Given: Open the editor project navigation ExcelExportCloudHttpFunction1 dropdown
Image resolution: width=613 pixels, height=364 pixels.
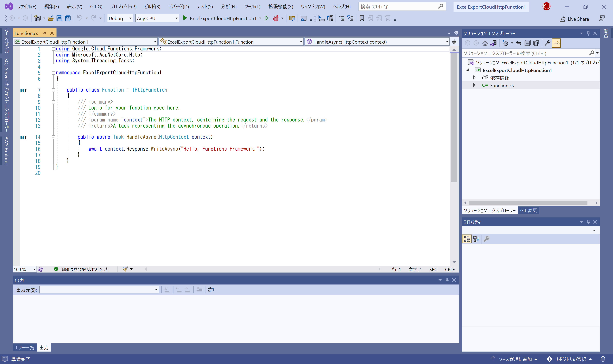Looking at the screenshot, I should click(x=85, y=42).
